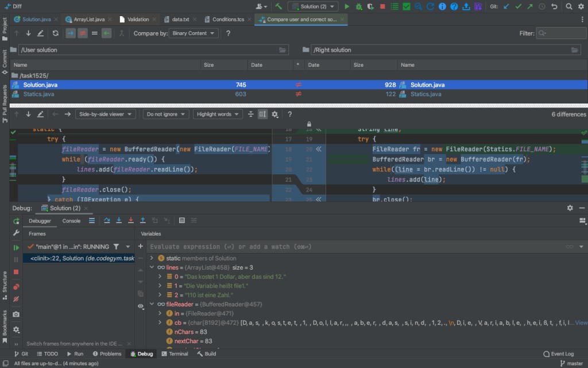Viewport: 588px width, 368px height.
Task: Toggle showing different files with not-equal filter
Action: 83,33
